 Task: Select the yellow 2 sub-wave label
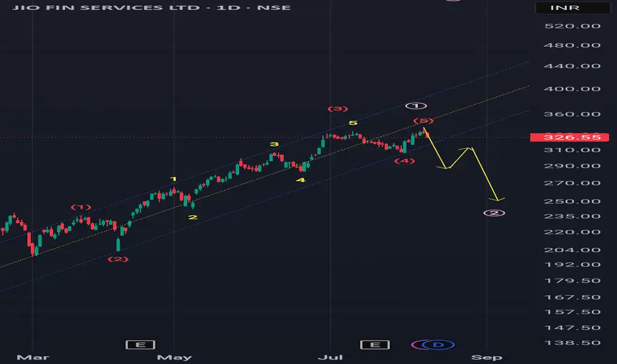193,217
